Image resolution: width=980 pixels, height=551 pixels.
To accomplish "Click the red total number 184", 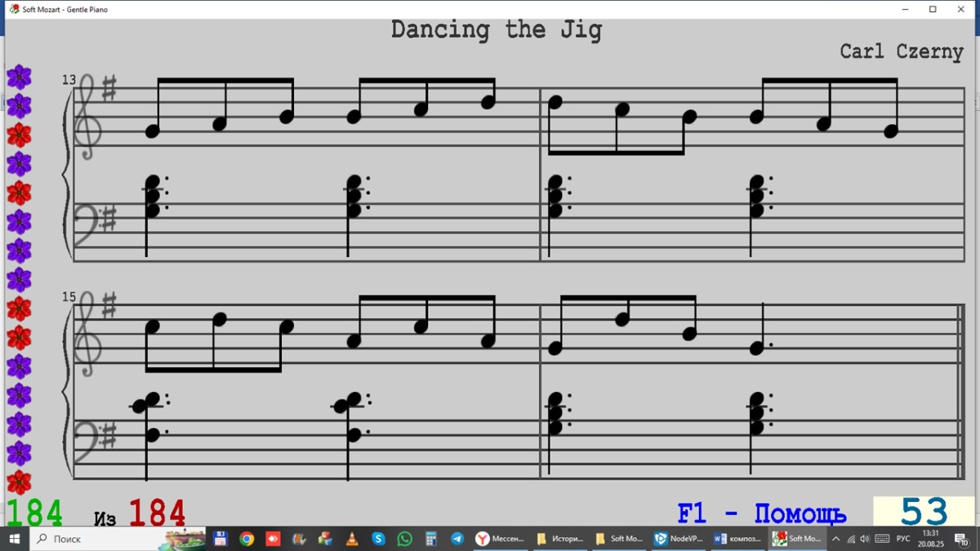I will (157, 513).
